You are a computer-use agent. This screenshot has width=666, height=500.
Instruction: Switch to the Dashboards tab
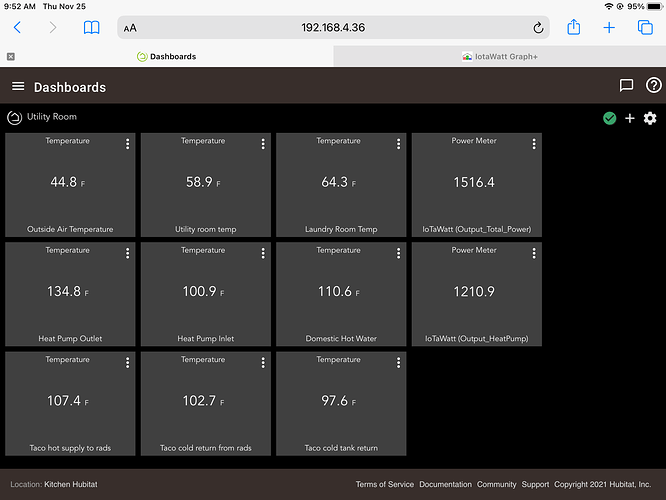[x=166, y=56]
